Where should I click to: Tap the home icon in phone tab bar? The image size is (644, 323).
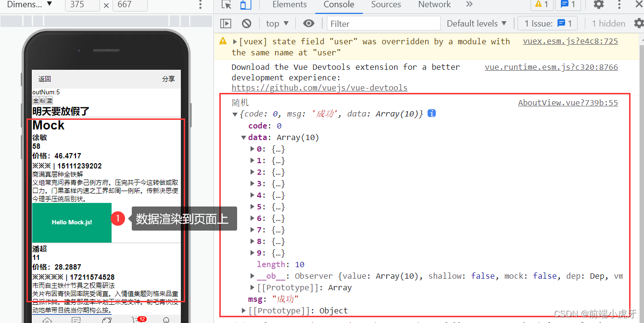pos(47,320)
